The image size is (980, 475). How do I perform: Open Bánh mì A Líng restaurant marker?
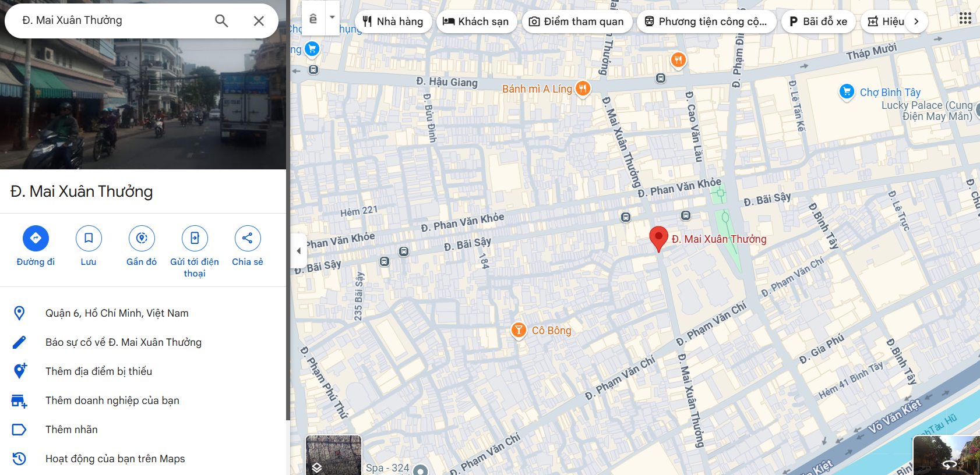[583, 88]
